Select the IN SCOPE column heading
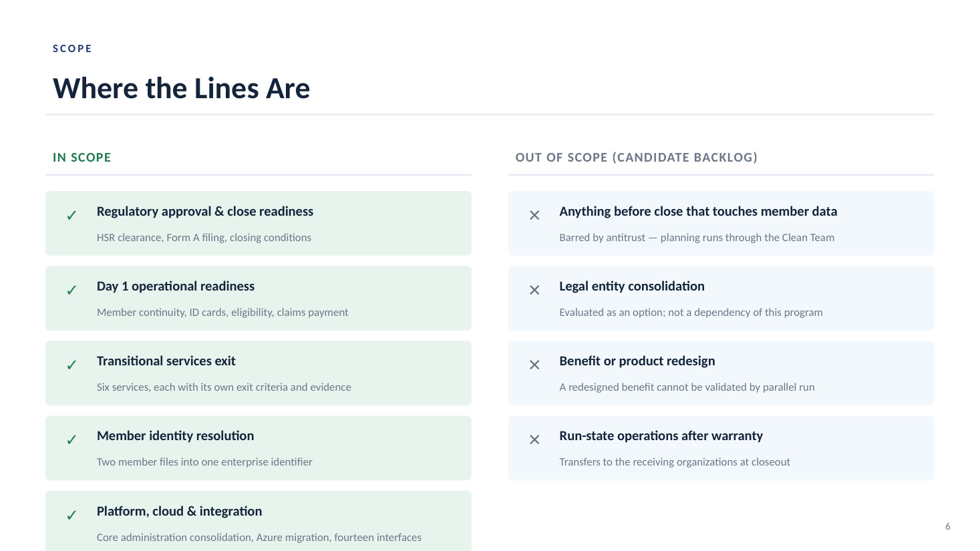Screen dimensions: 980x551 (x=82, y=158)
